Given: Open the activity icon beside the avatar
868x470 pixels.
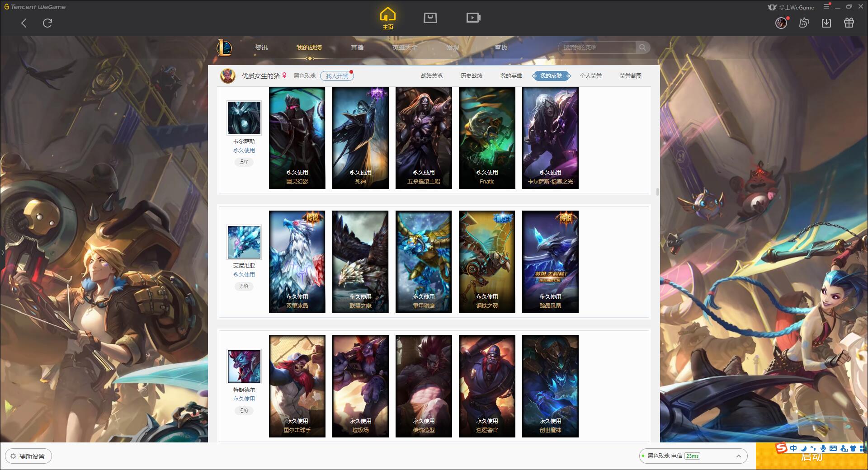Looking at the screenshot, I should point(804,23).
